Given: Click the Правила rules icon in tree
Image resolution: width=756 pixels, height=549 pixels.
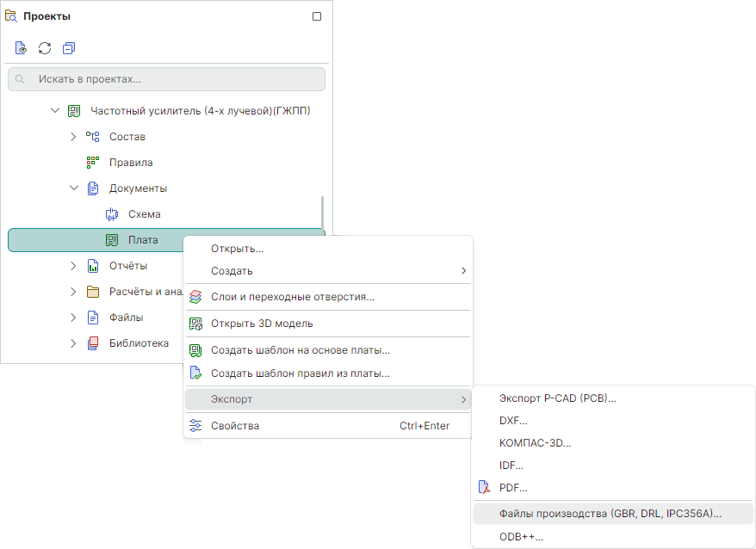Looking at the screenshot, I should pos(93,163).
